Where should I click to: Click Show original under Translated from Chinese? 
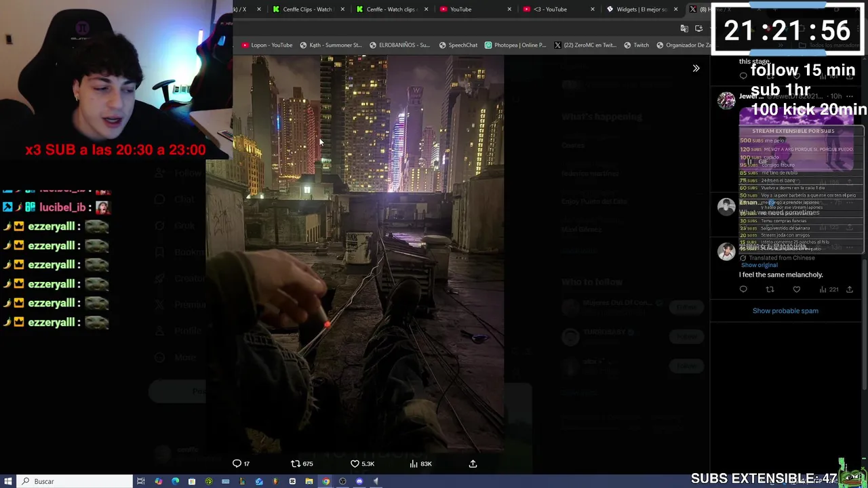tap(759, 265)
